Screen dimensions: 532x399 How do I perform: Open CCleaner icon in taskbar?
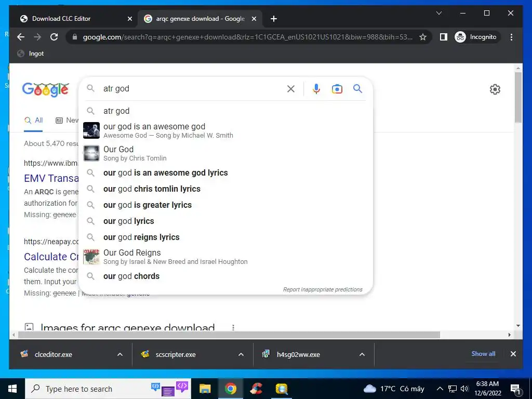pyautogui.click(x=256, y=389)
